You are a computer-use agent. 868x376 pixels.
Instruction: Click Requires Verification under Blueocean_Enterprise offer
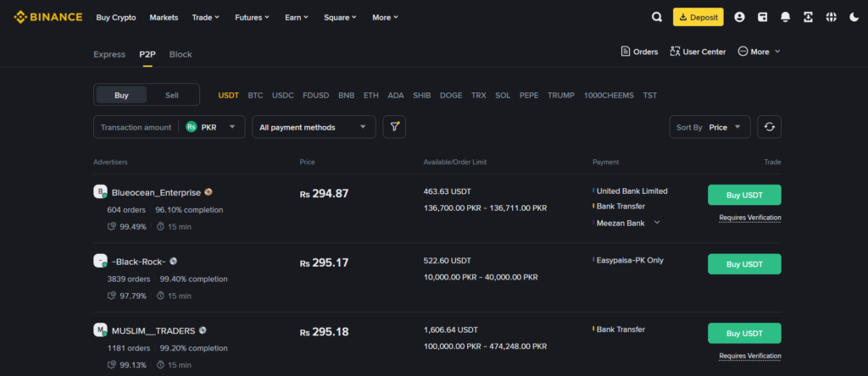[x=750, y=218]
